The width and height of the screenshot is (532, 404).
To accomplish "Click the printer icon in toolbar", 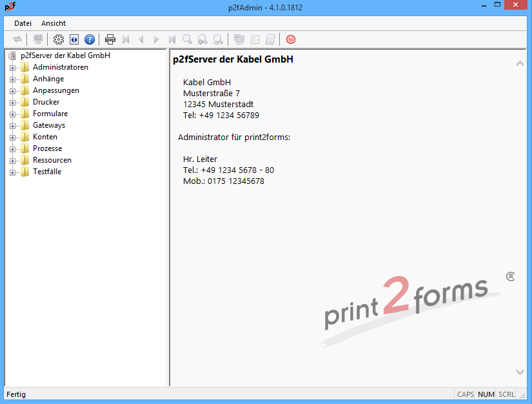I will (x=110, y=39).
